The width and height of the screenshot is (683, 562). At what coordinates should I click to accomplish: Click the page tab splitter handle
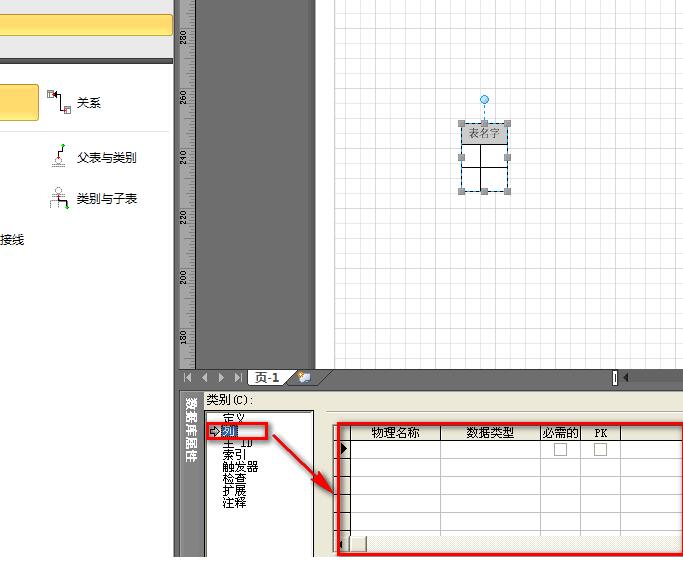(615, 378)
